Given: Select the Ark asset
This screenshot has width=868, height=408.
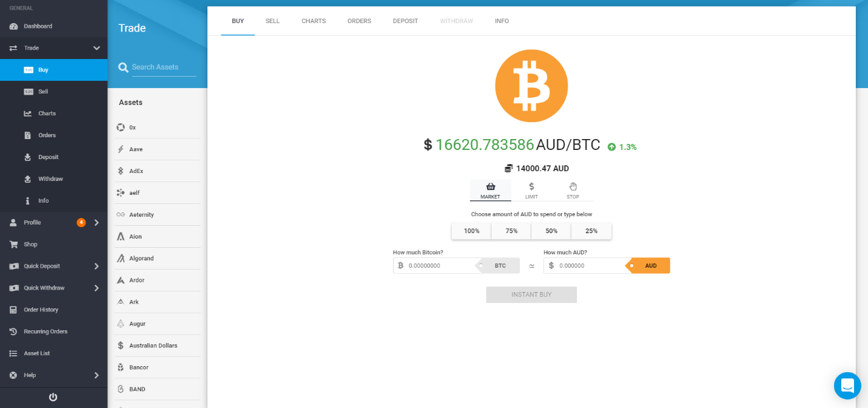Looking at the screenshot, I should [157, 302].
